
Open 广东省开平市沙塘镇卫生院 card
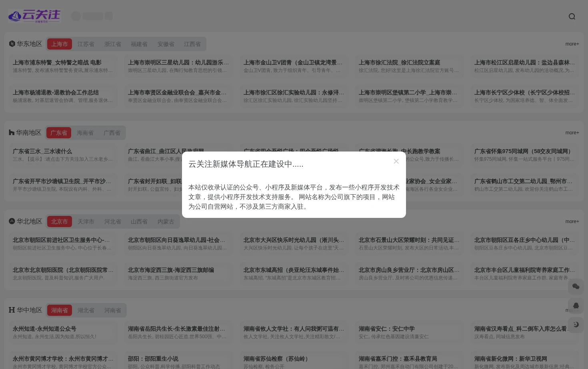click(x=63, y=185)
